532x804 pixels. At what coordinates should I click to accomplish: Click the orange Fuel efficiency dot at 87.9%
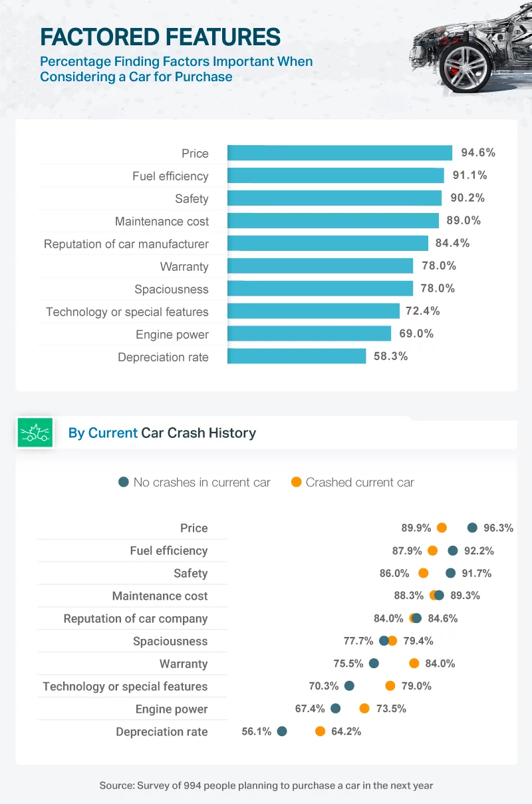(x=433, y=550)
